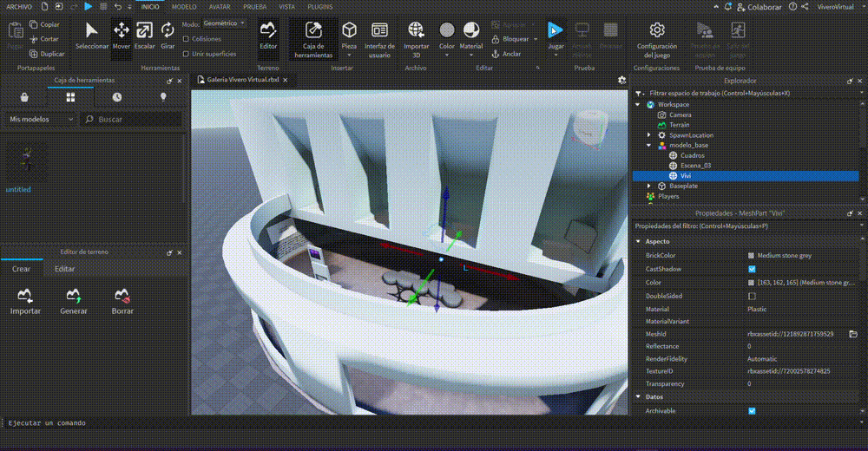Click the Buscar search field
This screenshot has width=868, height=451.
tap(135, 119)
